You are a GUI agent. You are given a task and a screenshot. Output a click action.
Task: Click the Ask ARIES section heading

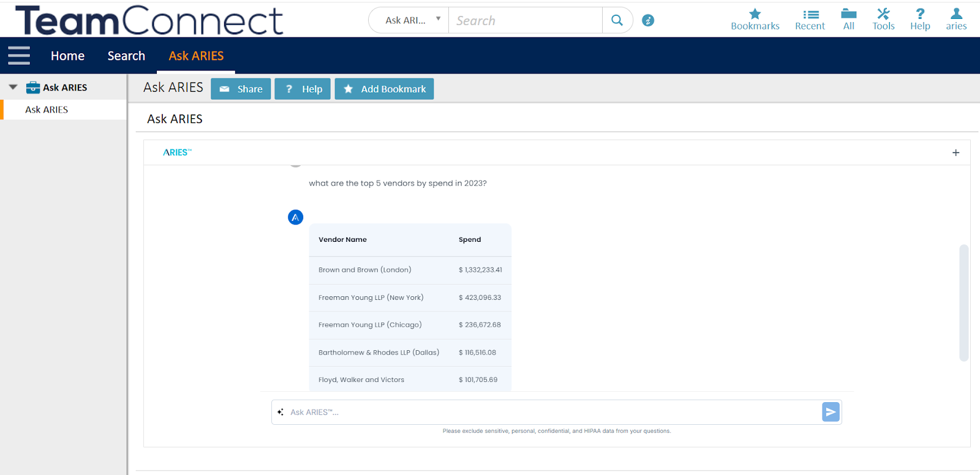click(x=175, y=119)
